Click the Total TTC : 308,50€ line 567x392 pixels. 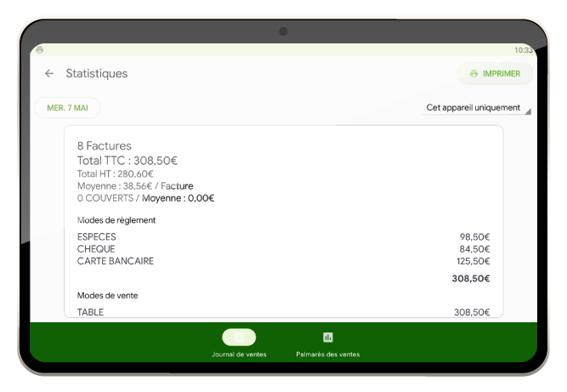coord(128,161)
